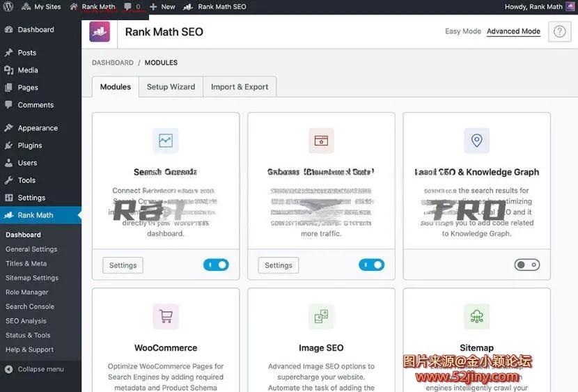Screen dimensions: 578x392
Task: Open the comments bubble in admin bar
Action: pos(131,6)
